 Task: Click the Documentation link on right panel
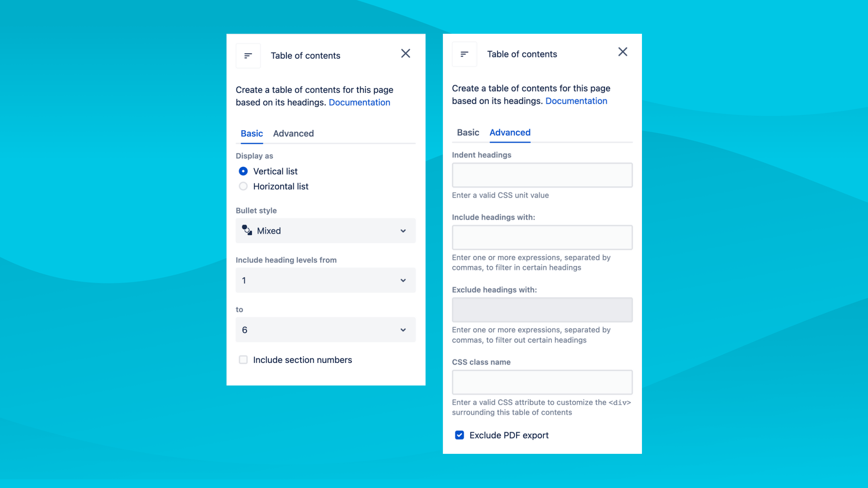(x=576, y=101)
